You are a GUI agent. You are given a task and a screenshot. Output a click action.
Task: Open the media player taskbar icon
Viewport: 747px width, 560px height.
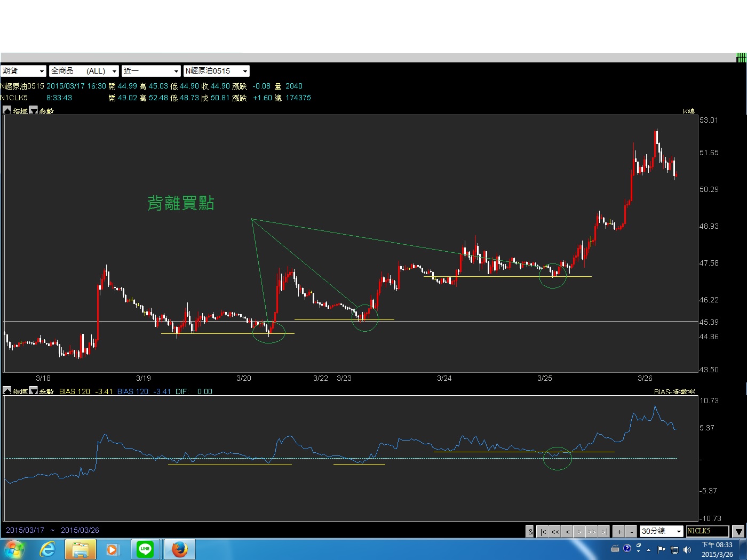pos(112,549)
